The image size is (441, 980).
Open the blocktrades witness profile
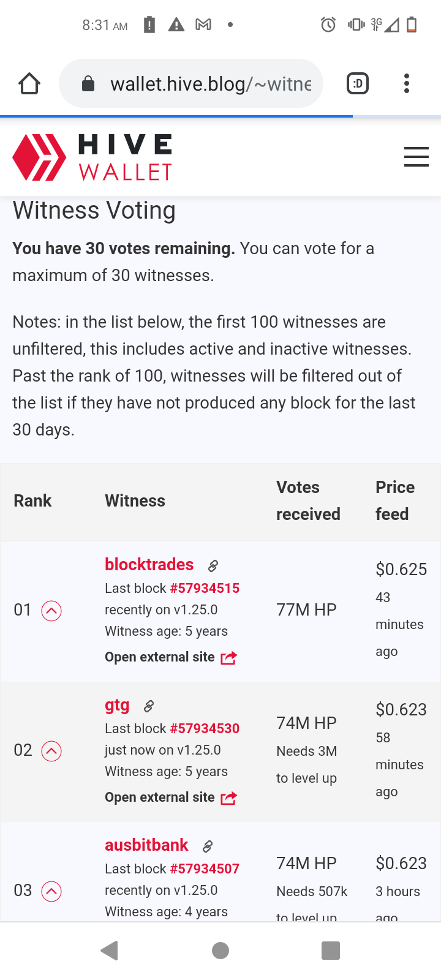click(x=149, y=565)
